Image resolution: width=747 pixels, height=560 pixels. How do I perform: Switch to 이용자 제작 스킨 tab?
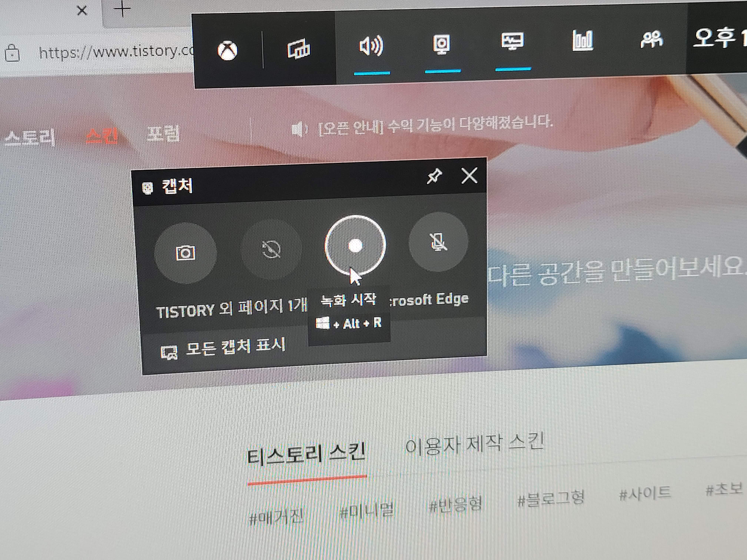point(474,444)
